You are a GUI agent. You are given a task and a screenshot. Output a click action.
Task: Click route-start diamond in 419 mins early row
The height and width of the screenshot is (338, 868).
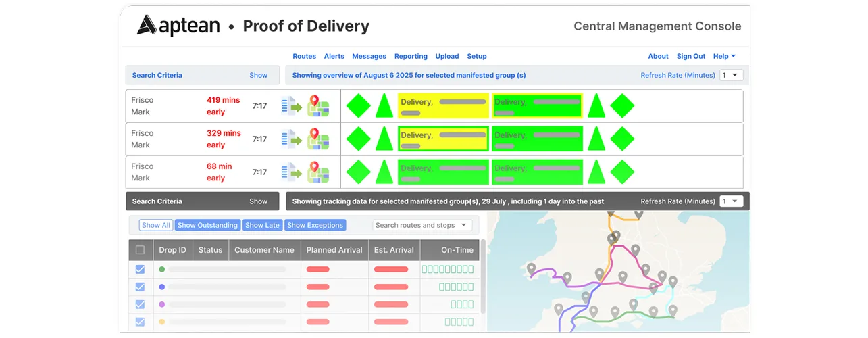[x=359, y=106]
